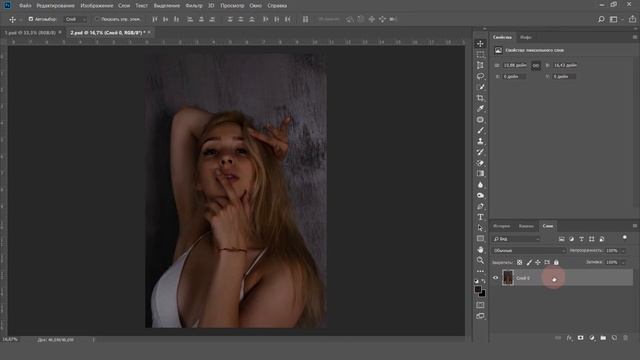
Task: Toggle lock transparent pixels
Action: click(520, 262)
